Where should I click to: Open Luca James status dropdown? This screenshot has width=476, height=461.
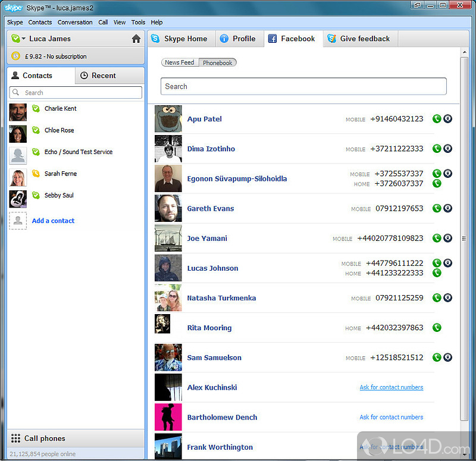click(x=18, y=39)
